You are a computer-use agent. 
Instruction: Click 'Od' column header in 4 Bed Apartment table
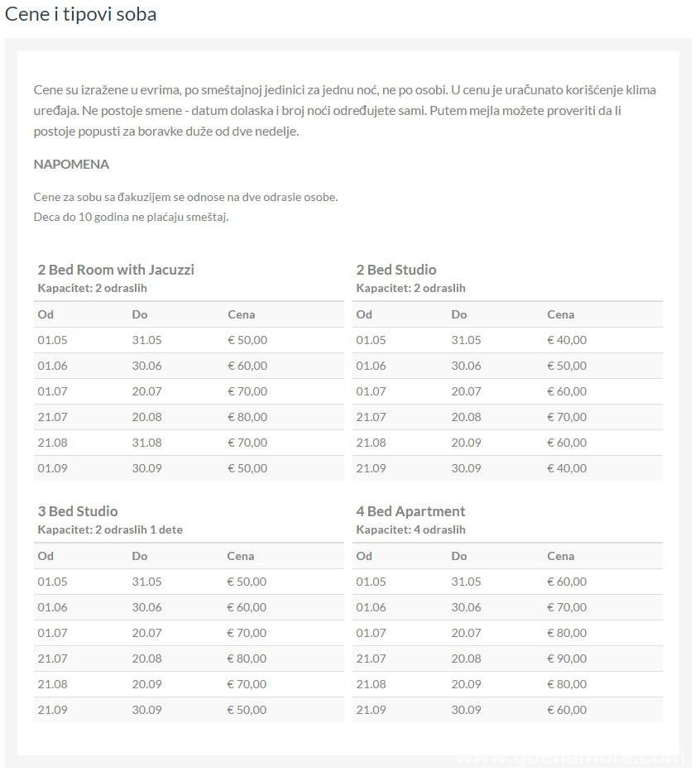pos(364,556)
